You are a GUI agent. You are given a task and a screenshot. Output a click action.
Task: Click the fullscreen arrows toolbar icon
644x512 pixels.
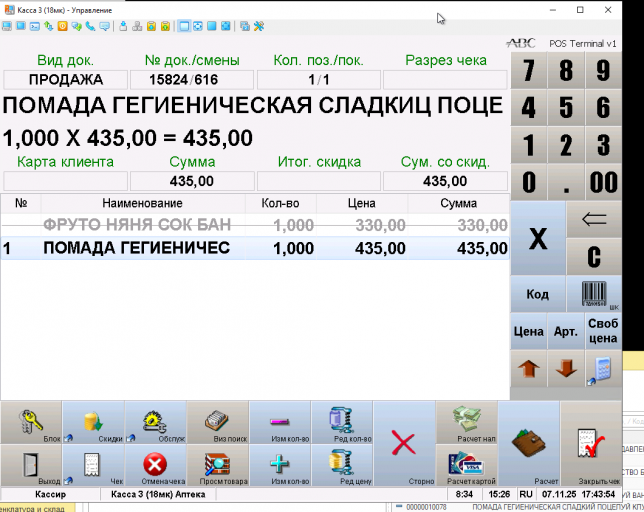pos(198,26)
